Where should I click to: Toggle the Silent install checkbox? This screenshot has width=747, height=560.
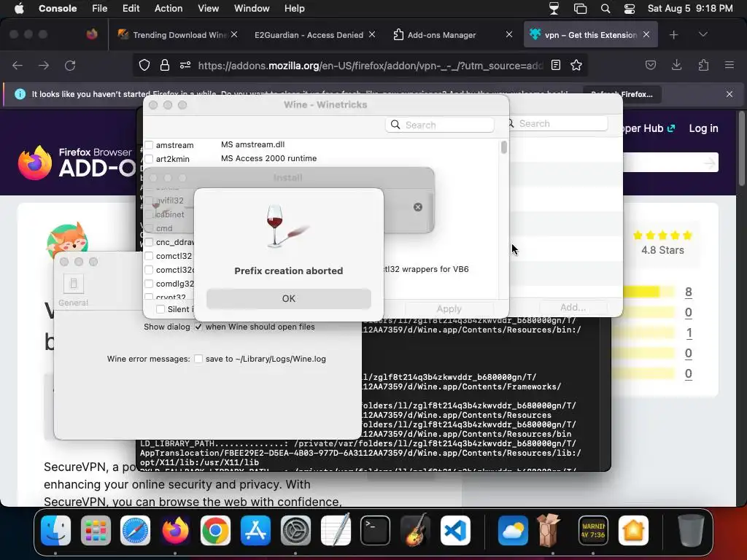point(160,309)
